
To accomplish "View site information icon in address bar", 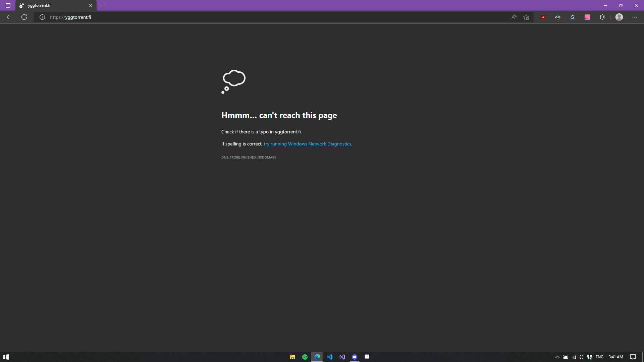I will 42,17.
